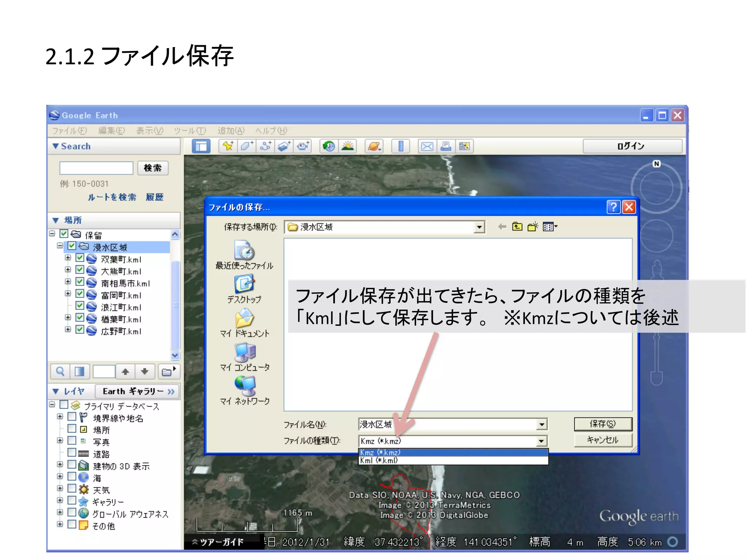The width and height of the screenshot is (747, 560).
Task: Switch planet view icon
Action: point(374,147)
